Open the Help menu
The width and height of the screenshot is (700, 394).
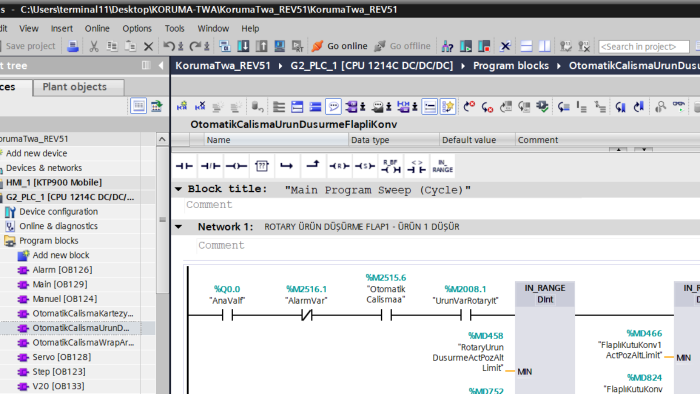click(x=250, y=29)
